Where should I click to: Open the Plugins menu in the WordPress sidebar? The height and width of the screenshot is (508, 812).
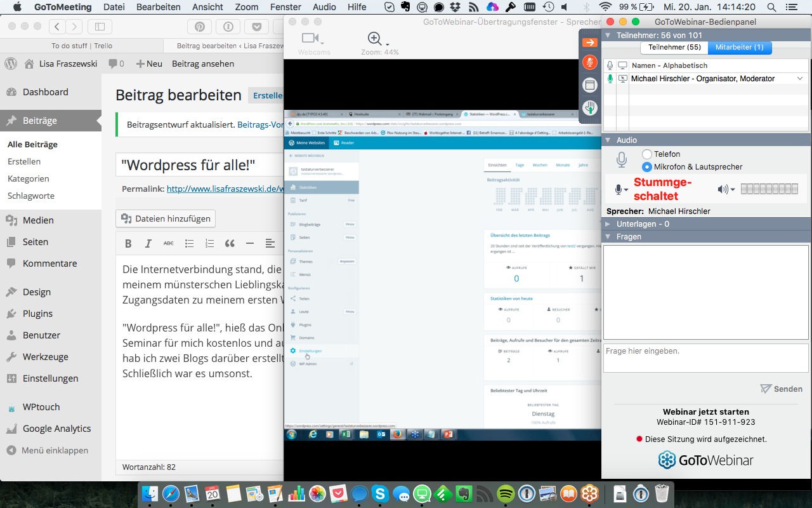(37, 314)
